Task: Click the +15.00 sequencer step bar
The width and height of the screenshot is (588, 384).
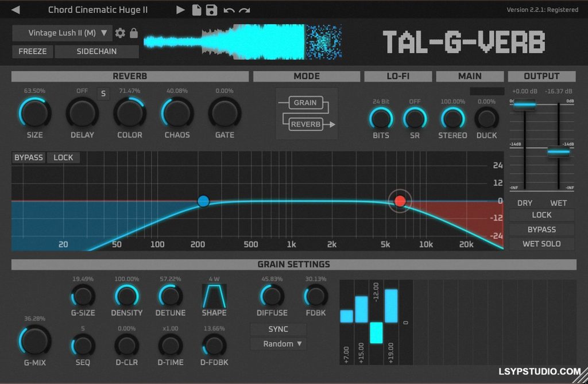Action: point(362,309)
